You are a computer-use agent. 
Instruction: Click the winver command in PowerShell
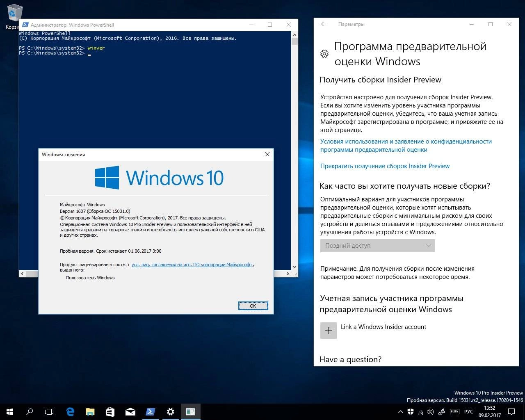pos(96,48)
